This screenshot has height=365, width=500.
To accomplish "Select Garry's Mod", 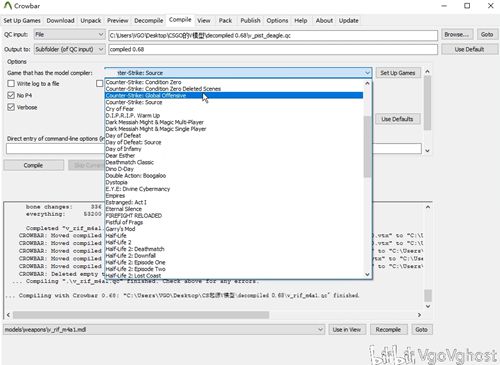I will click(x=234, y=229).
